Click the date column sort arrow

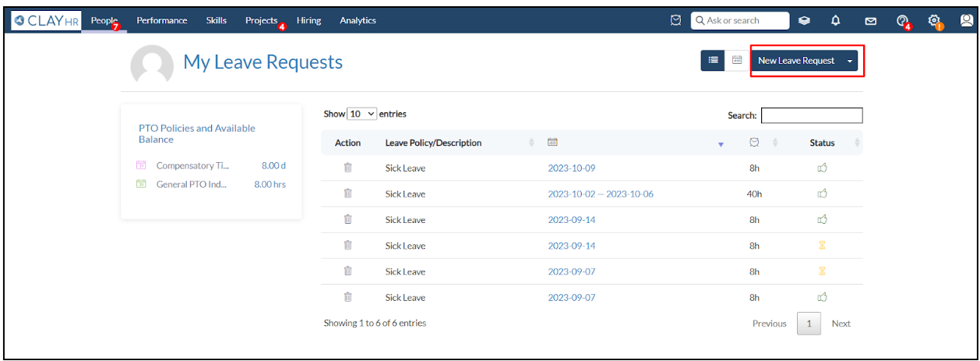pyautogui.click(x=721, y=144)
